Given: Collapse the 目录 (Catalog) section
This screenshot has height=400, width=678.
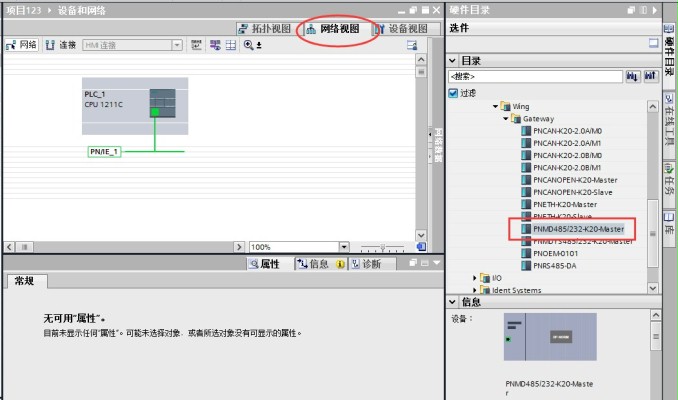Looking at the screenshot, I should [453, 61].
